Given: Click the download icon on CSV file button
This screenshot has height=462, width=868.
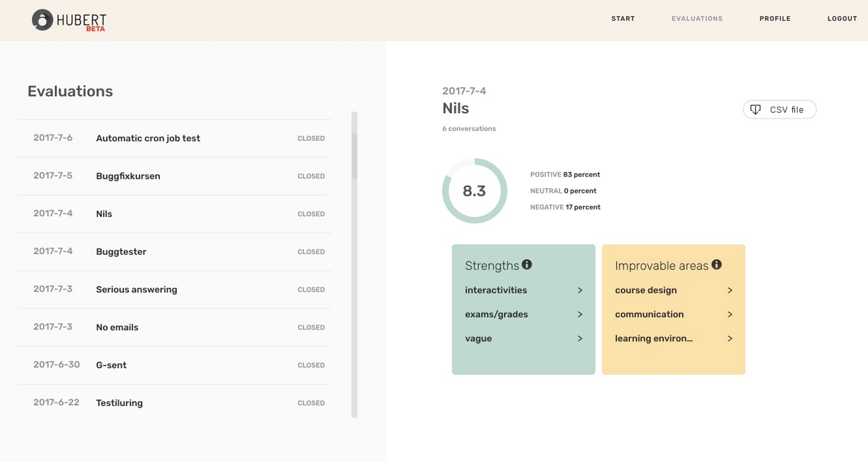Looking at the screenshot, I should pyautogui.click(x=755, y=110).
